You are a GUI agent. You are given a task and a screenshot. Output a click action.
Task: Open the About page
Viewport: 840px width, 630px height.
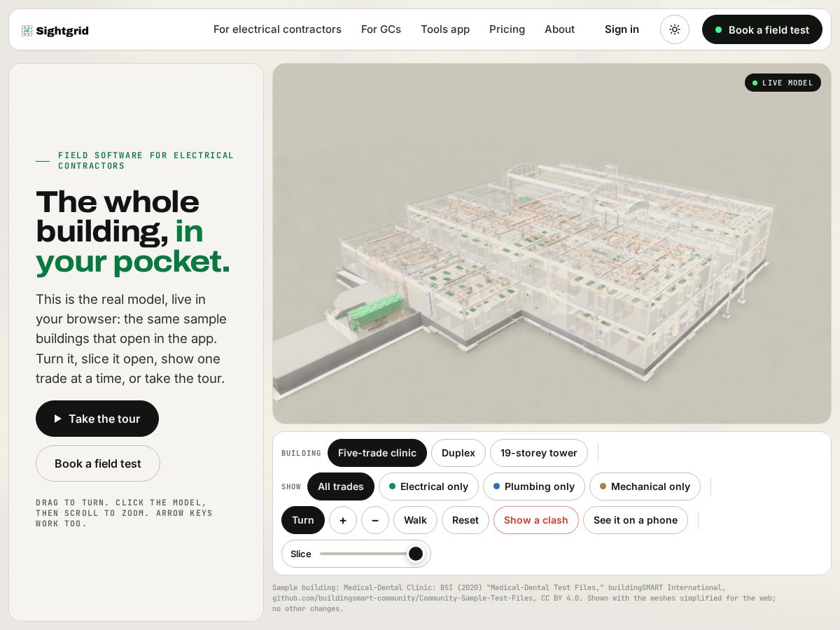point(559,29)
